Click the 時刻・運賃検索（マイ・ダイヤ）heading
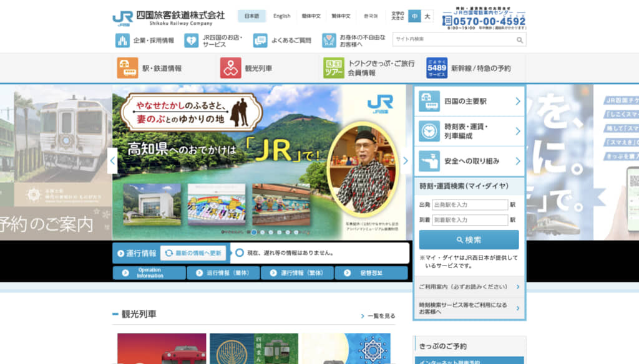Viewport: 639px width, 364px height. pyautogui.click(x=464, y=186)
